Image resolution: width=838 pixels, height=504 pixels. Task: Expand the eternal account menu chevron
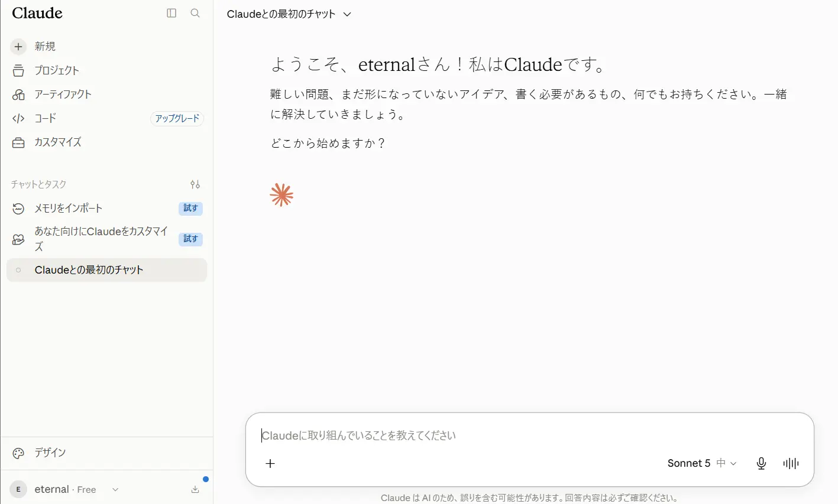115,489
